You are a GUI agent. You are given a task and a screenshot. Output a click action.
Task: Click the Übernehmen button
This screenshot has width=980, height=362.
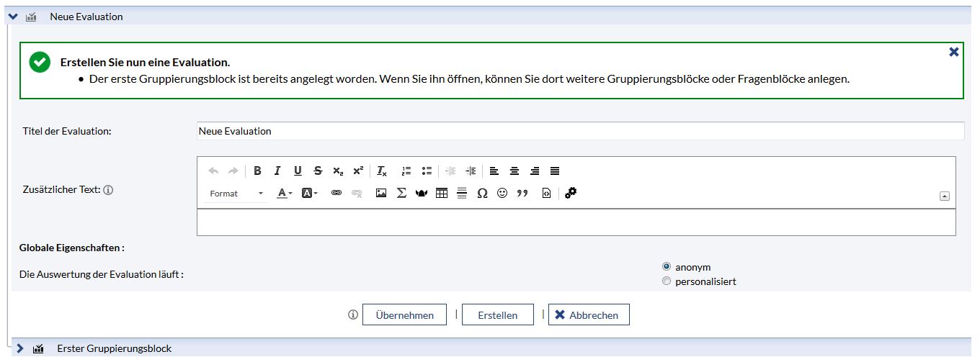(x=404, y=315)
